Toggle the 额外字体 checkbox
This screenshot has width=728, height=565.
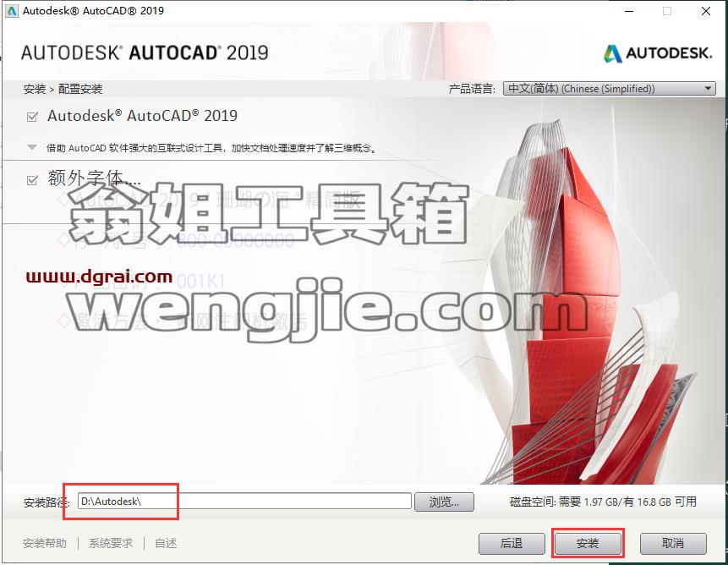(x=32, y=179)
